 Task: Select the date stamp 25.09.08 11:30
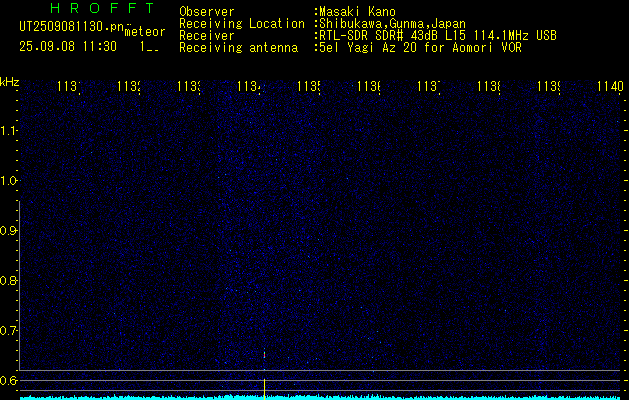pyautogui.click(x=68, y=47)
